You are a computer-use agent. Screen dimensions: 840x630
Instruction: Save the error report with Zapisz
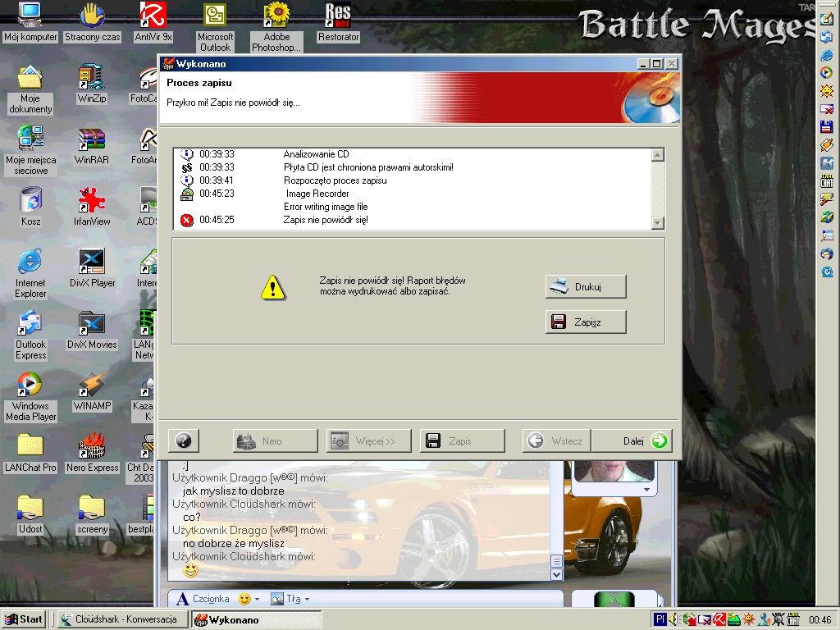pos(586,322)
